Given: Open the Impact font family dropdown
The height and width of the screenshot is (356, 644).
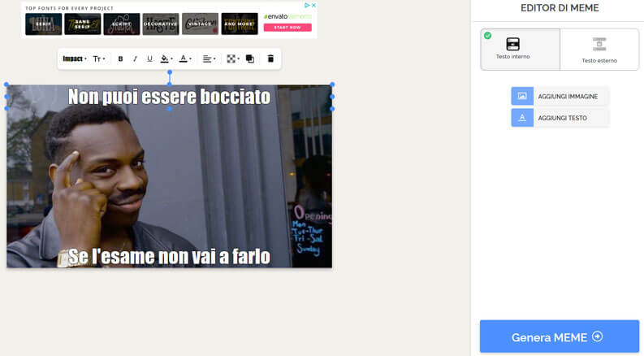Looking at the screenshot, I should pos(75,59).
